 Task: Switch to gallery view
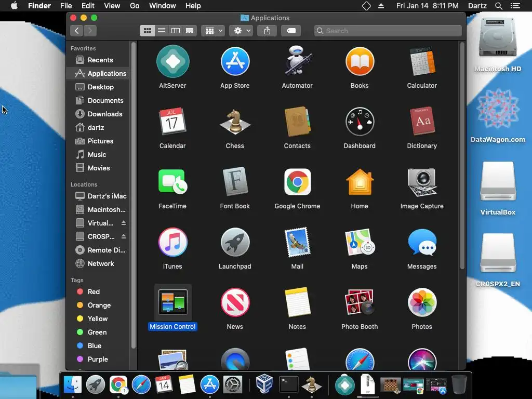(190, 31)
